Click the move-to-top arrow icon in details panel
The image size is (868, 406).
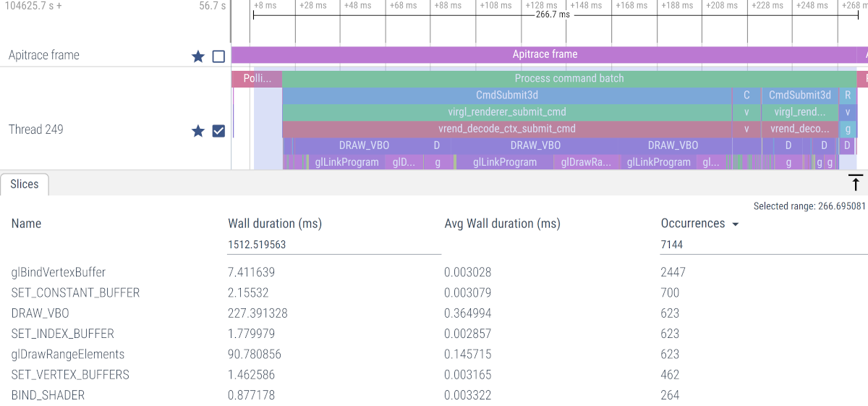click(856, 184)
